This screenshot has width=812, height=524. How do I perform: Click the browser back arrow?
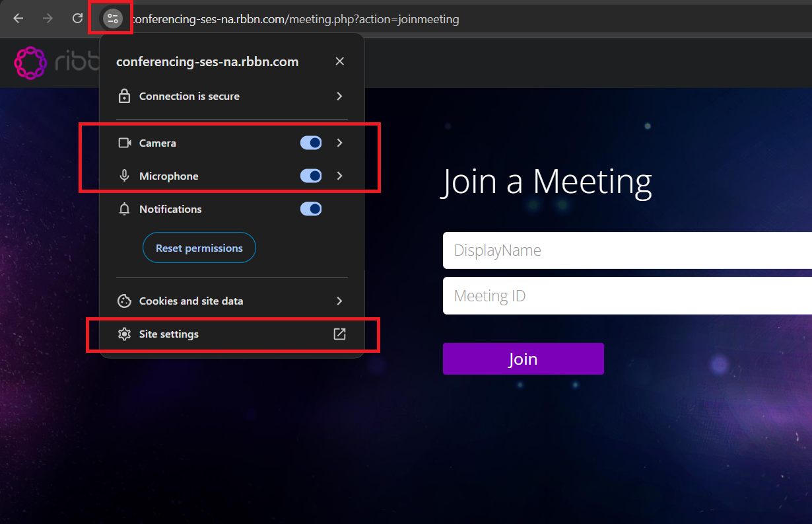18,19
